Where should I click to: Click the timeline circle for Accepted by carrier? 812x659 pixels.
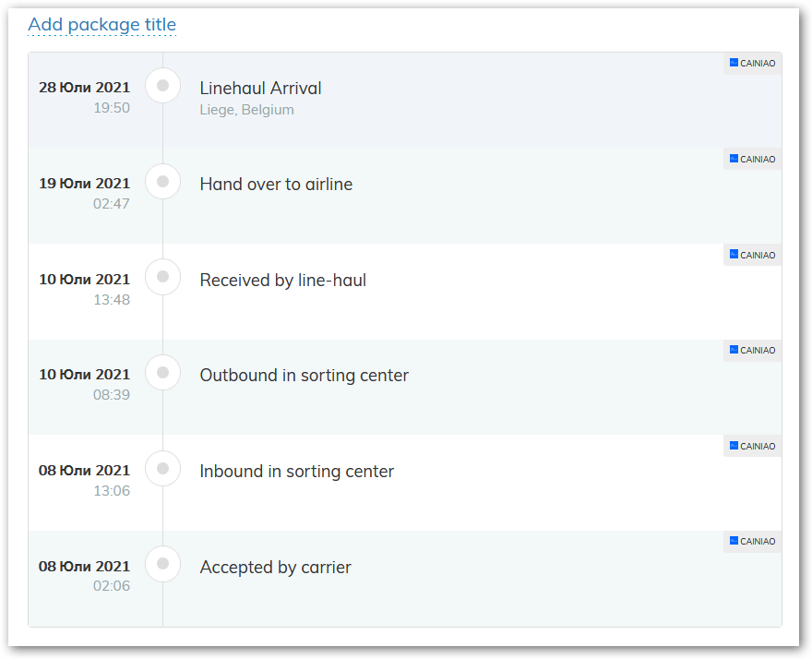point(163,564)
